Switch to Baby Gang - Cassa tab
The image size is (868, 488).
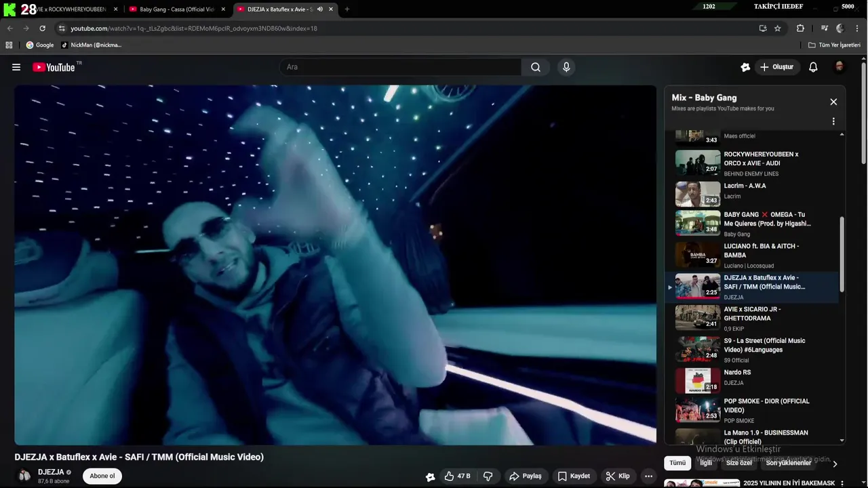(x=176, y=9)
